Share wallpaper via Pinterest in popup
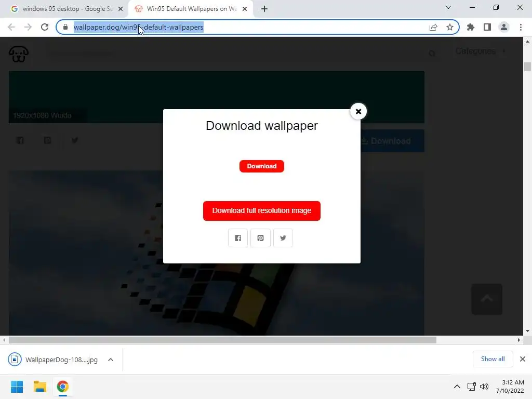Image resolution: width=532 pixels, height=399 pixels. tap(260, 238)
